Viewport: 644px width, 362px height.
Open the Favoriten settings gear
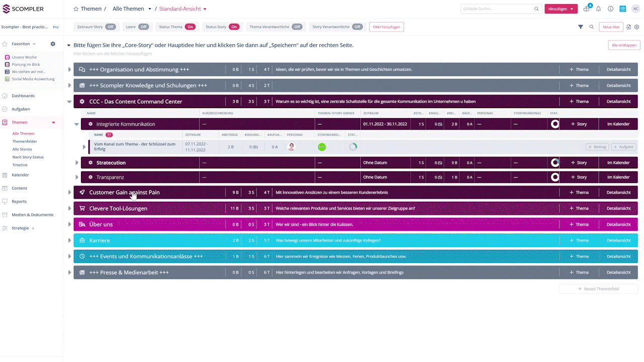click(53, 44)
